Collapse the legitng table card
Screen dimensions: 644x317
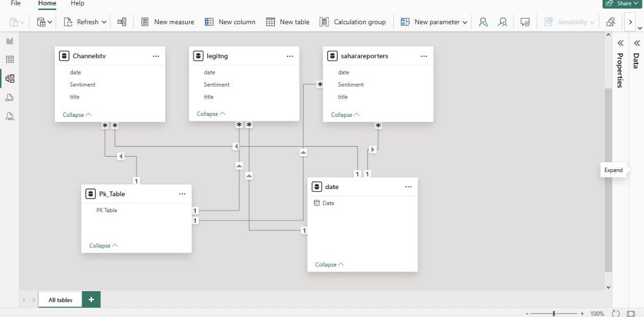tap(211, 114)
